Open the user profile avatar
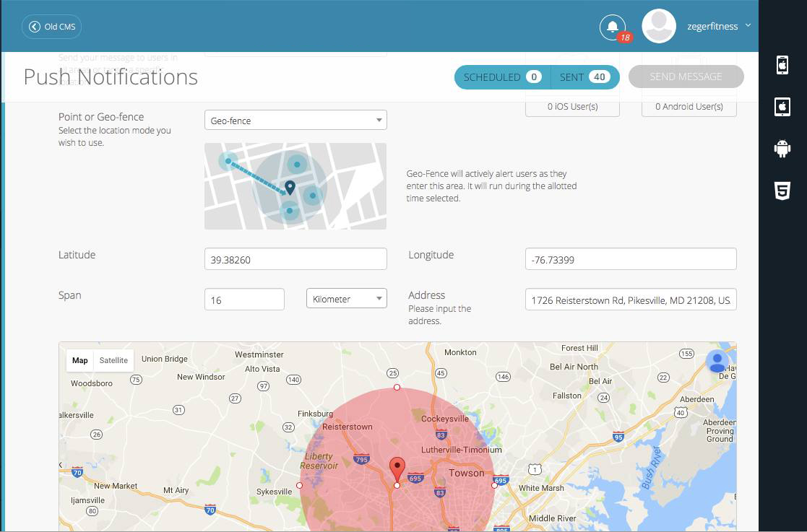 [658, 27]
